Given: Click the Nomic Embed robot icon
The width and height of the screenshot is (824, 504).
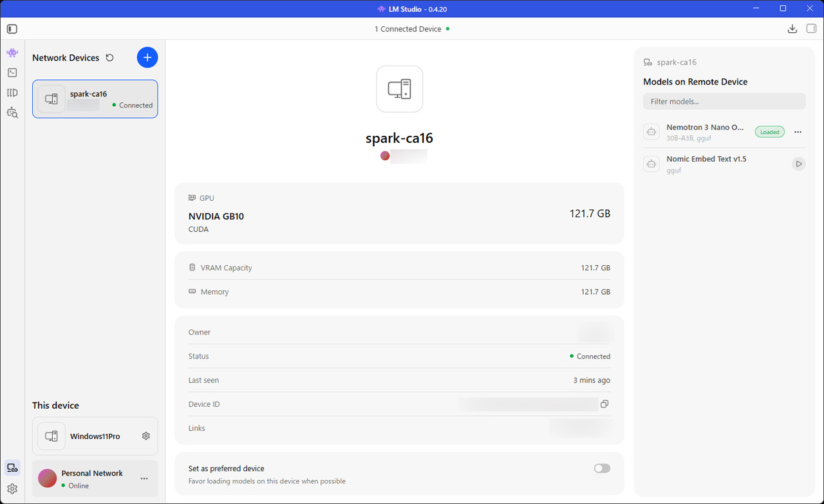Looking at the screenshot, I should (x=651, y=164).
